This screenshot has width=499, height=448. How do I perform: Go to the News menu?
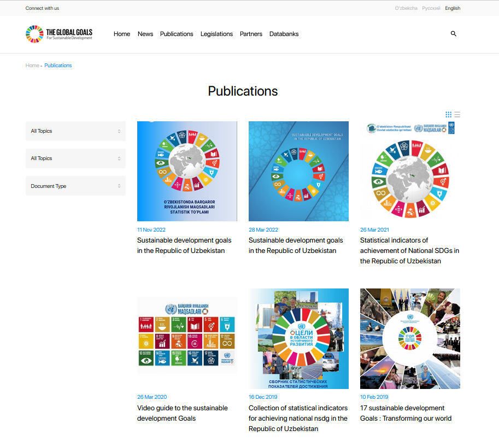(145, 34)
